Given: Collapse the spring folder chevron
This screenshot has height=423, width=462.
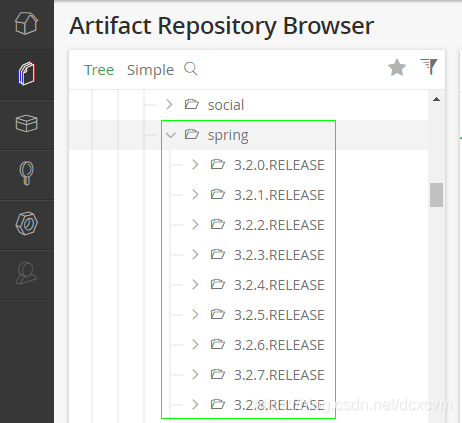Looking at the screenshot, I should 171,135.
